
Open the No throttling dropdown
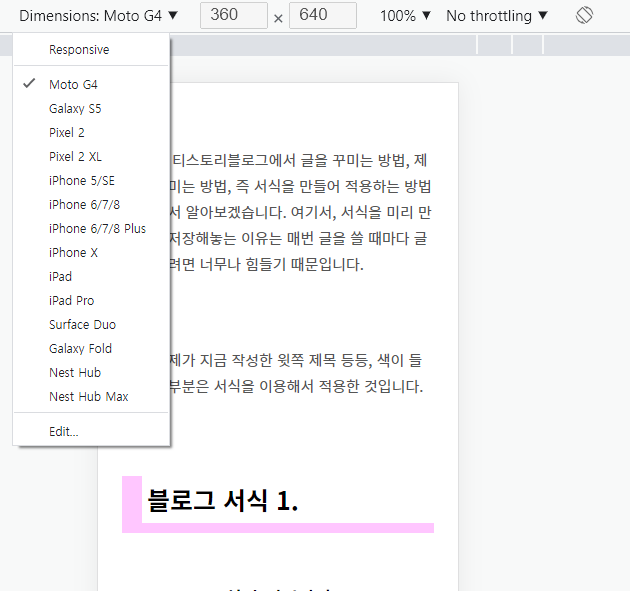pyautogui.click(x=497, y=16)
